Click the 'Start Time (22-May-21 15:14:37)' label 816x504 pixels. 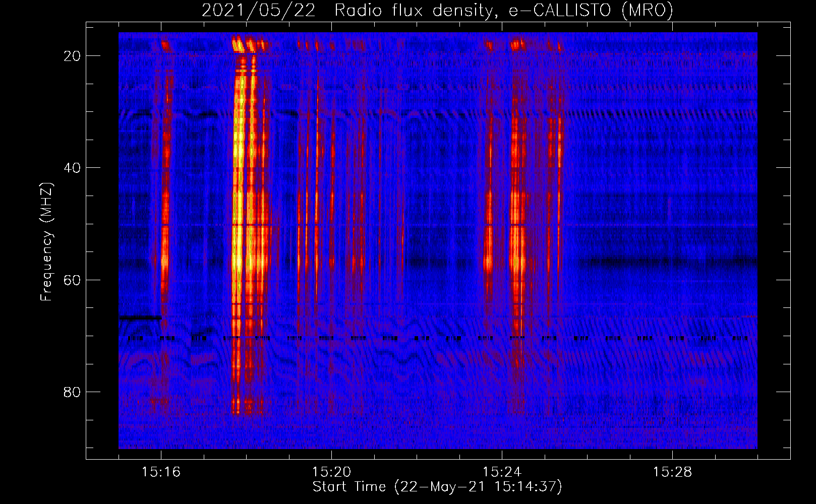437,487
